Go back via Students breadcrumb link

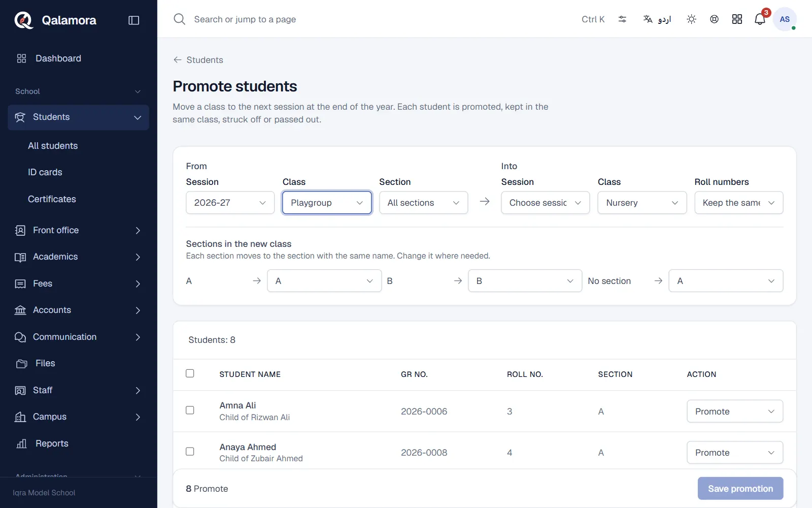point(205,60)
